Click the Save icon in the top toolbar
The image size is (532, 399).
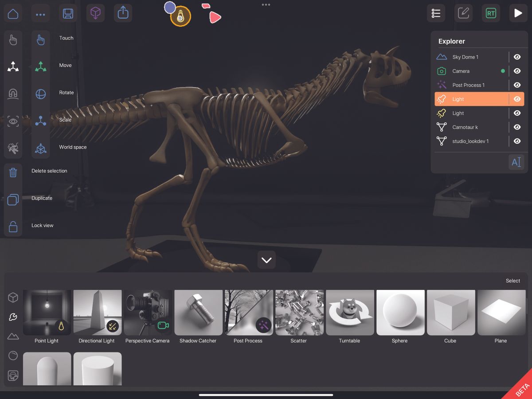(x=68, y=13)
